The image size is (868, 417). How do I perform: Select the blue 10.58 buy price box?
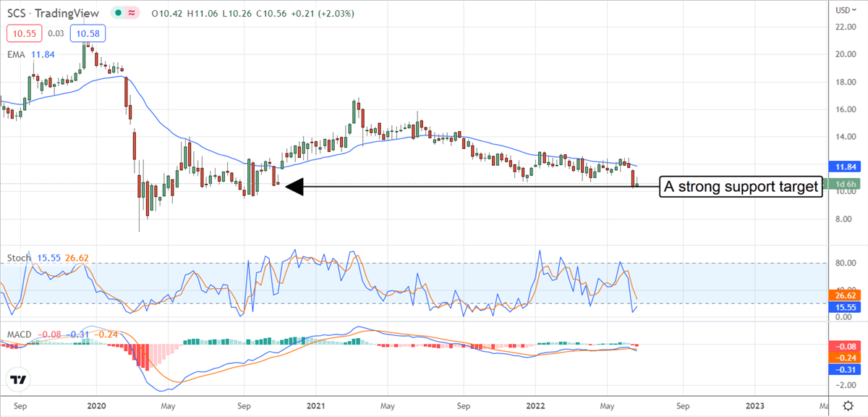[88, 33]
